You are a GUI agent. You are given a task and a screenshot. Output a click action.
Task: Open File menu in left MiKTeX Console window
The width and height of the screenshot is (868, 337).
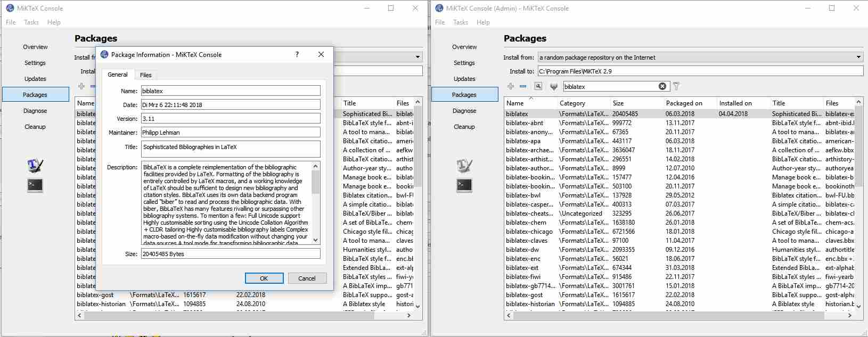click(11, 22)
